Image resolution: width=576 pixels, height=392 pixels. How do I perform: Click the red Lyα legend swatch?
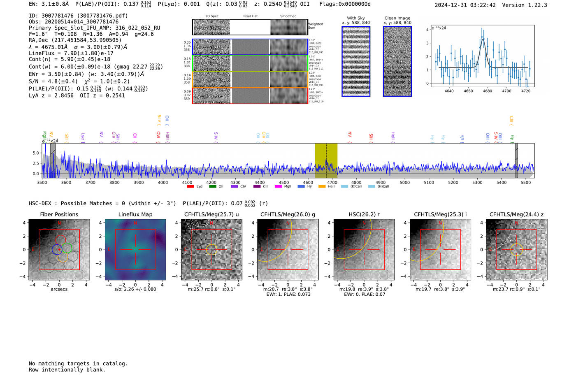[x=190, y=187]
